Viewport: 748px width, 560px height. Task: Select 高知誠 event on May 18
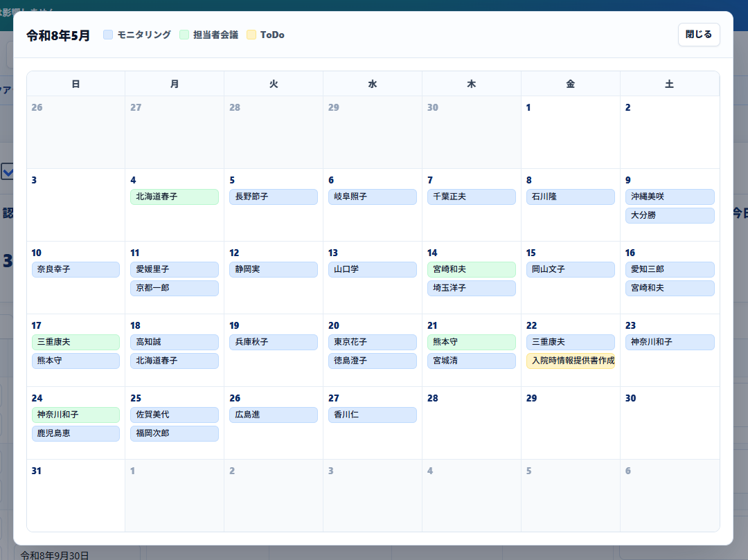pyautogui.click(x=175, y=342)
